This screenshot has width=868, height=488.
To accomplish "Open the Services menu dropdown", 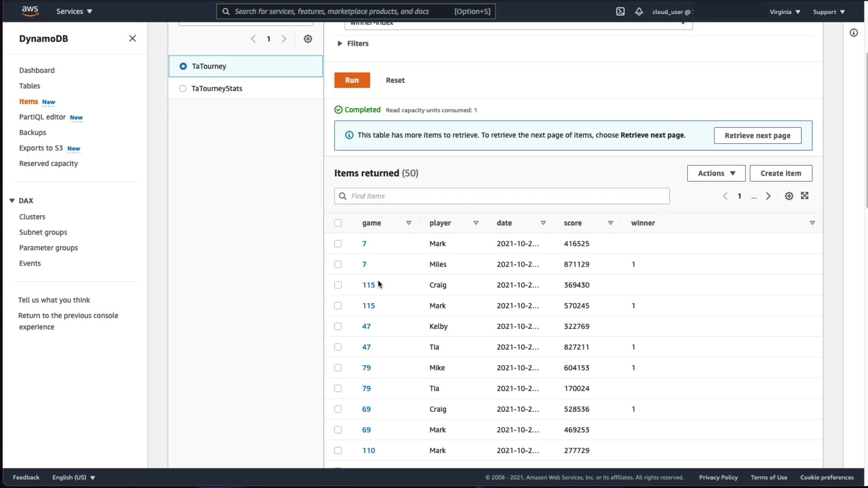I will pyautogui.click(x=74, y=11).
